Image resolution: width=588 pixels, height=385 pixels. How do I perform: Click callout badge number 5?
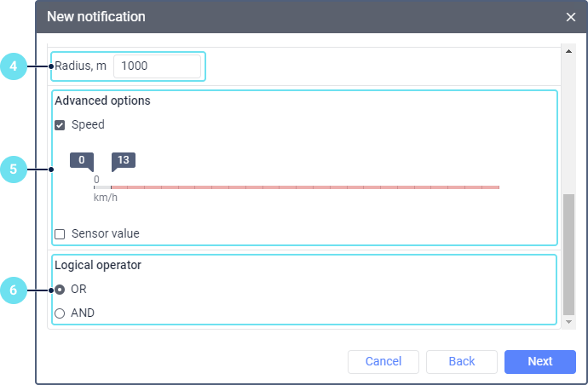tap(14, 169)
